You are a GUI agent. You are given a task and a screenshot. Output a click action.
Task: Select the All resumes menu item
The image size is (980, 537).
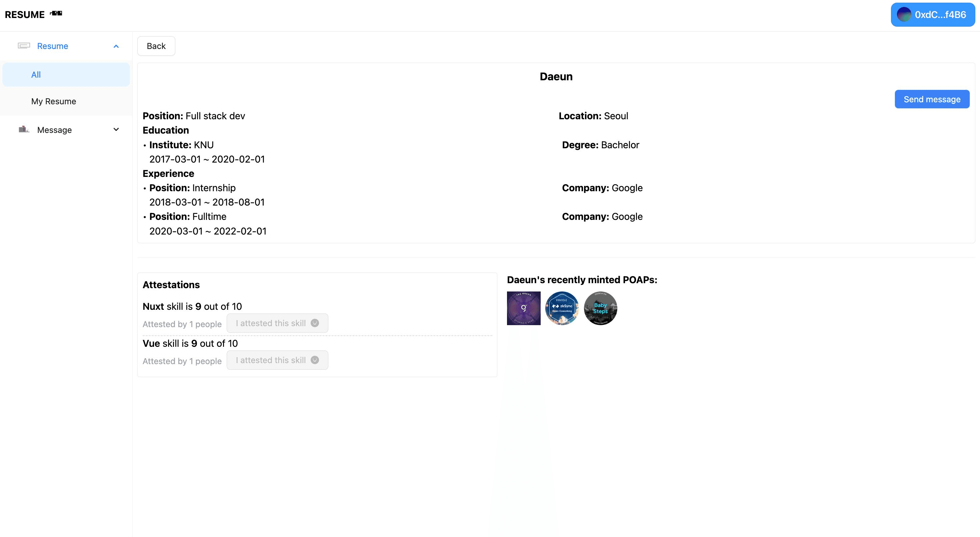point(36,75)
